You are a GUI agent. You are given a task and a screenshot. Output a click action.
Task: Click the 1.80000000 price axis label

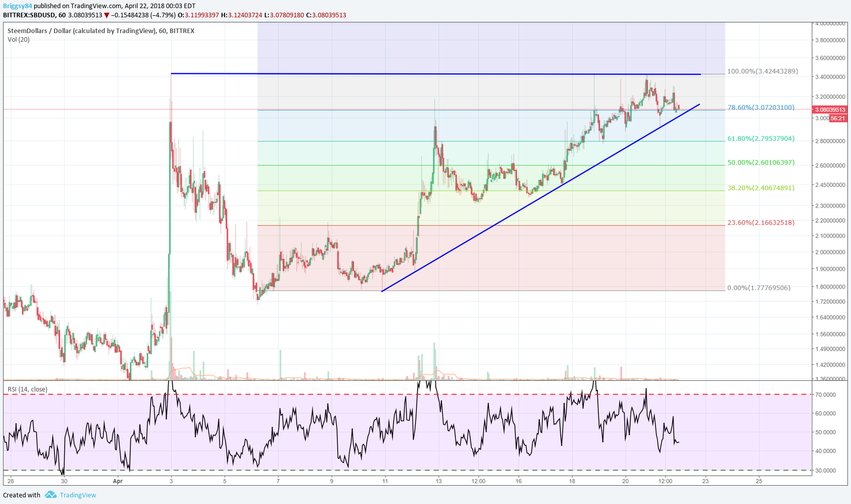tap(830, 287)
